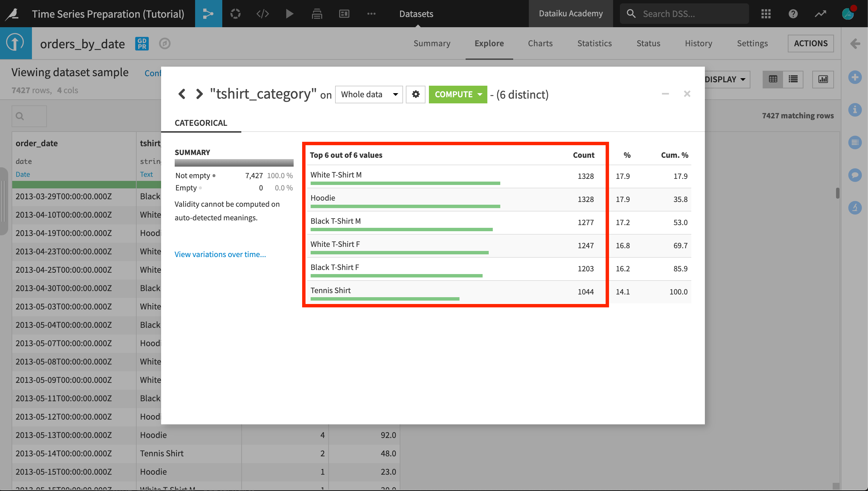The width and height of the screenshot is (868, 491).
Task: Open the Summary tab
Action: click(432, 43)
